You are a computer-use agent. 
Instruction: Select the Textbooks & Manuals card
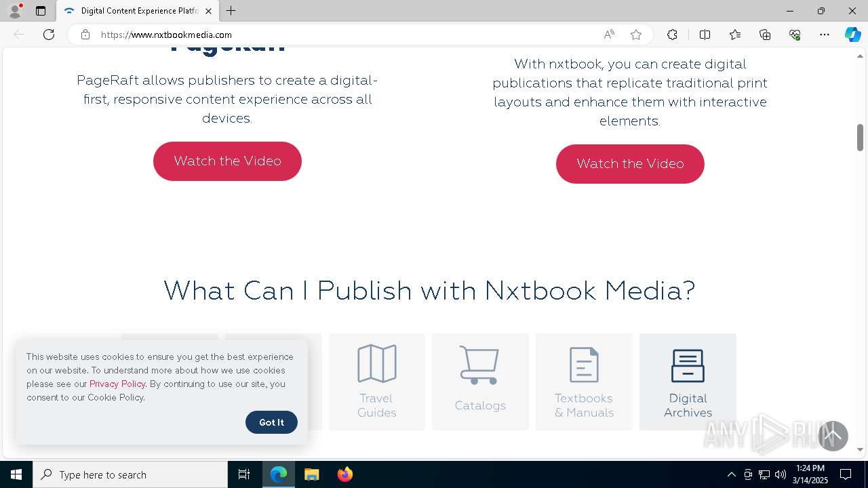click(584, 382)
